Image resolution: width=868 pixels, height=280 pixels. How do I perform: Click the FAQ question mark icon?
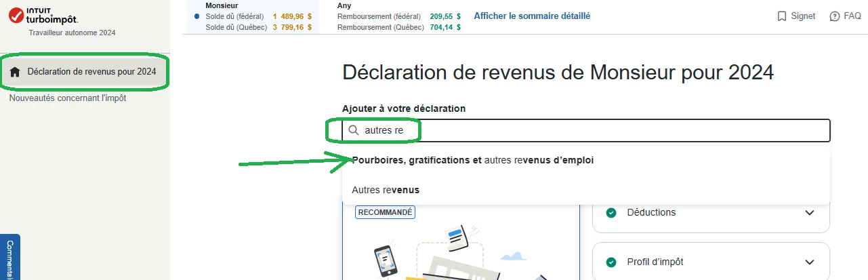(835, 16)
